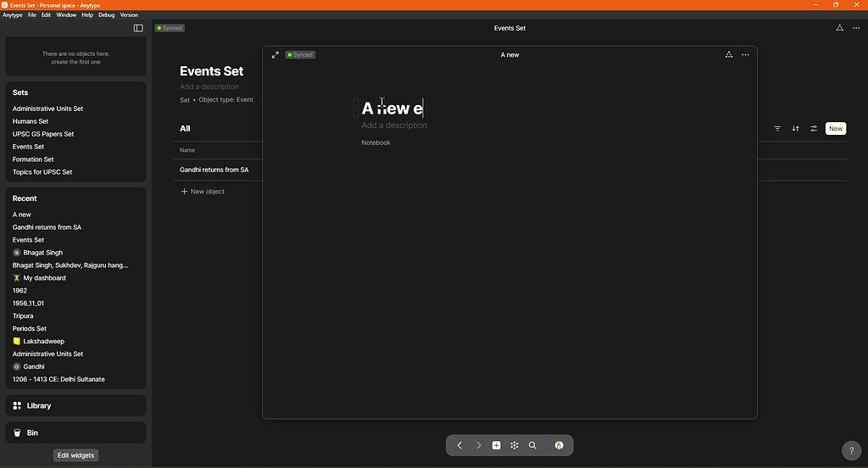Click the Add a description field in the modal
This screenshot has width=868, height=468.
point(394,125)
